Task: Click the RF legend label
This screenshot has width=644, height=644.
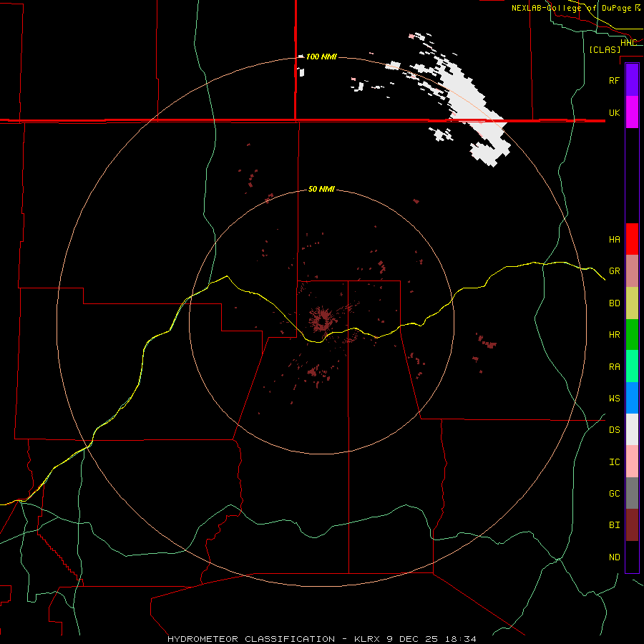Action: tap(614, 80)
